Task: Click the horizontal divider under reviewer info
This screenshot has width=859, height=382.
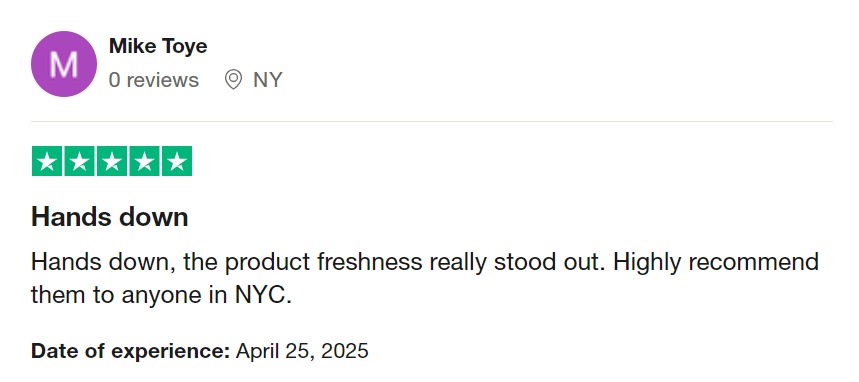Action: [x=432, y=121]
